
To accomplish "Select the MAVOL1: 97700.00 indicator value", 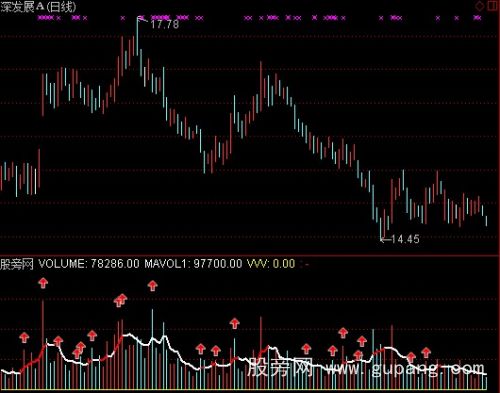I will point(193,264).
